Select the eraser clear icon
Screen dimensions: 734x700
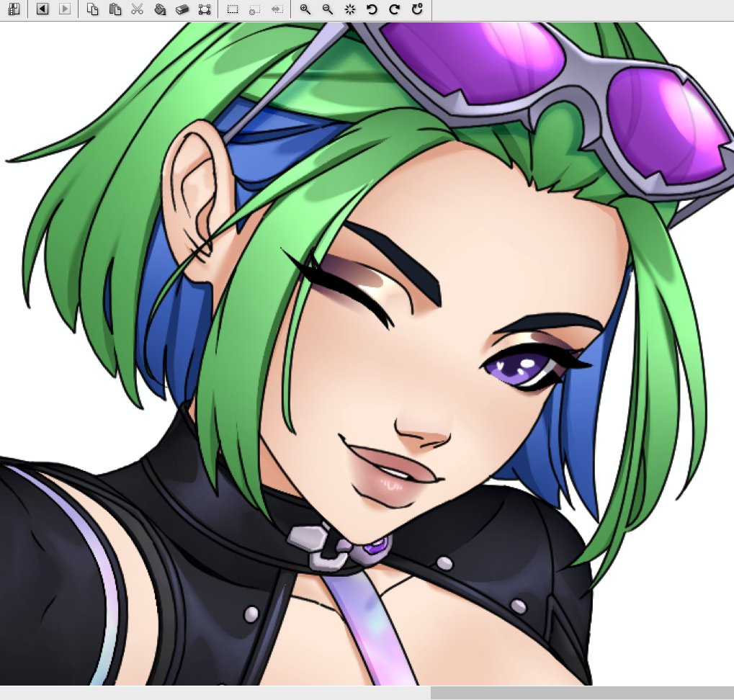click(x=182, y=9)
